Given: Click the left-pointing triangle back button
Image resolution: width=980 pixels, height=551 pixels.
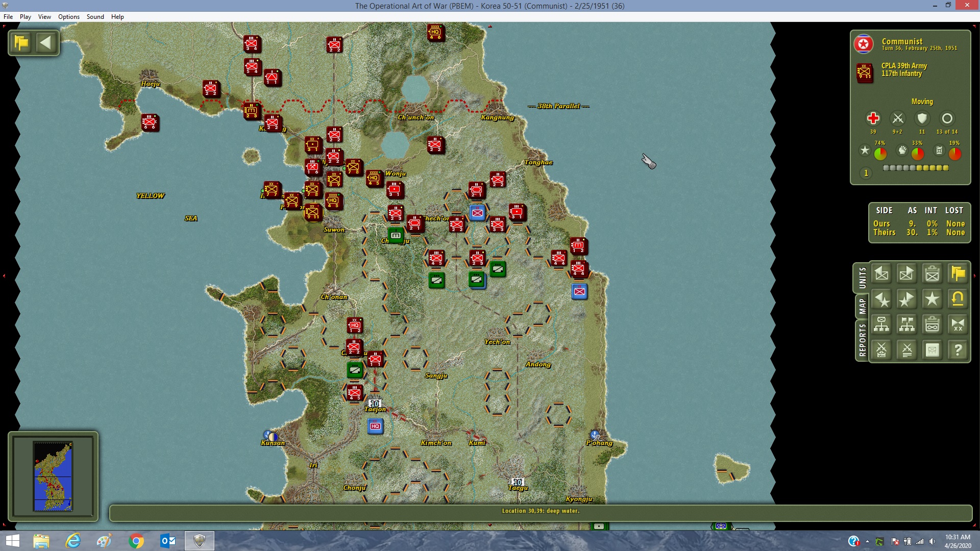Looking at the screenshot, I should click(46, 43).
